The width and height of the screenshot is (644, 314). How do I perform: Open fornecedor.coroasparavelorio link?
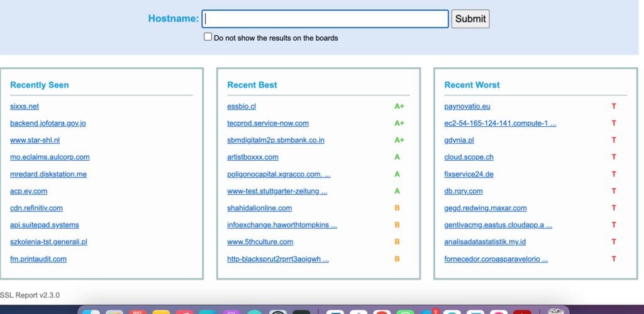tap(496, 259)
